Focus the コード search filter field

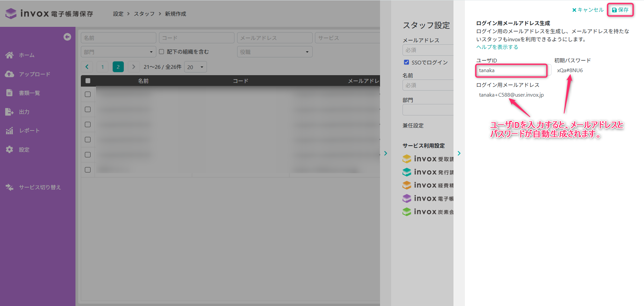(197, 38)
